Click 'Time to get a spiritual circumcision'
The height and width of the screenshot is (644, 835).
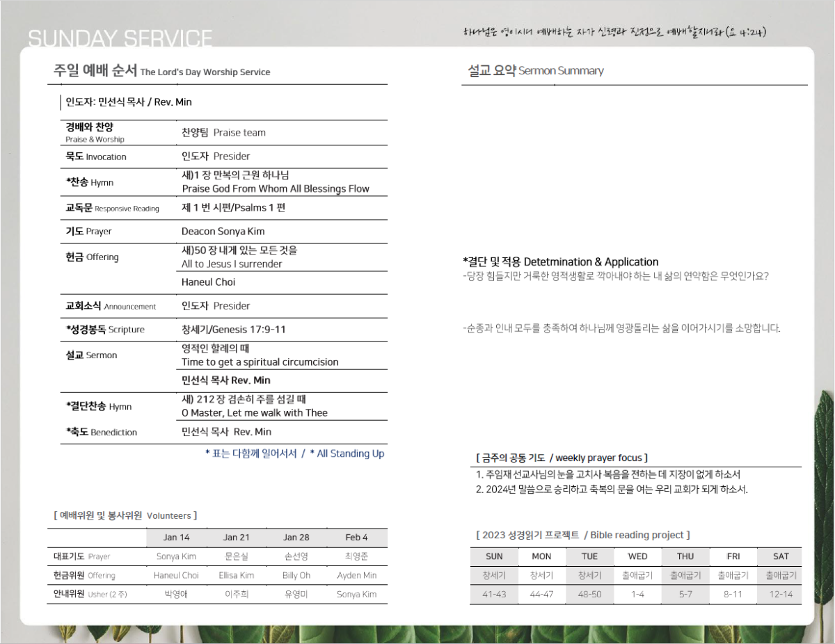click(x=260, y=362)
